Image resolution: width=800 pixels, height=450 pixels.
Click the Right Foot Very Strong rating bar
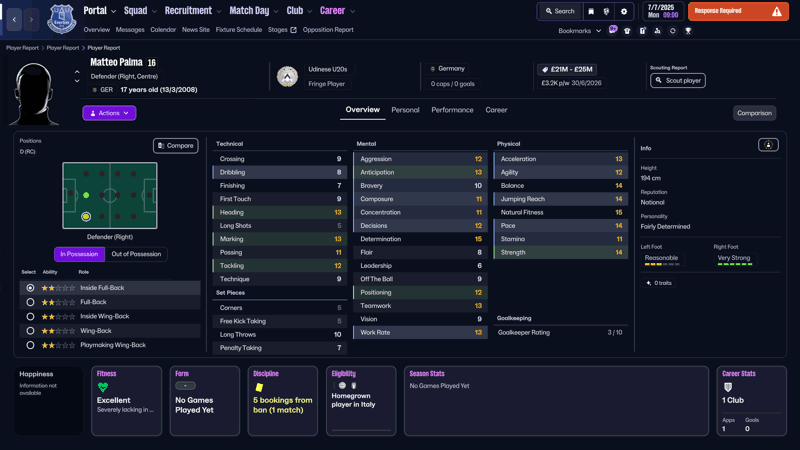tap(735, 264)
